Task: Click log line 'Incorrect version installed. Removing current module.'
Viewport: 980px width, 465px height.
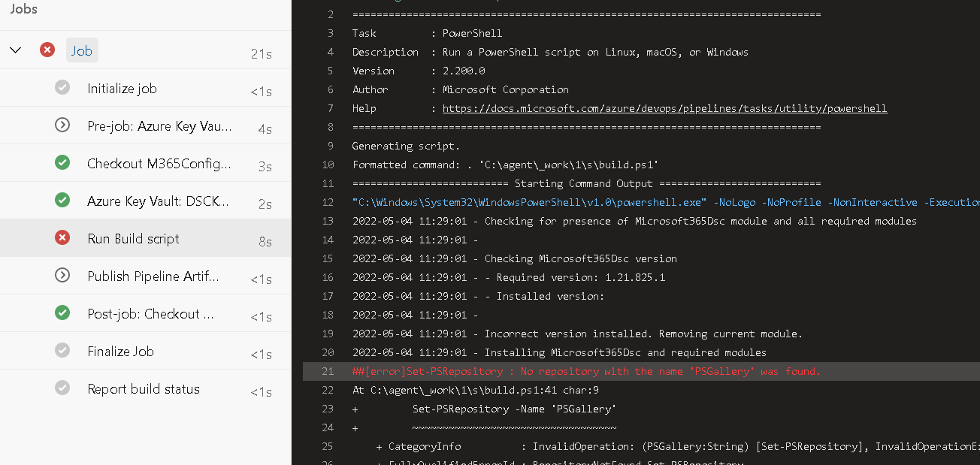Action: click(577, 334)
